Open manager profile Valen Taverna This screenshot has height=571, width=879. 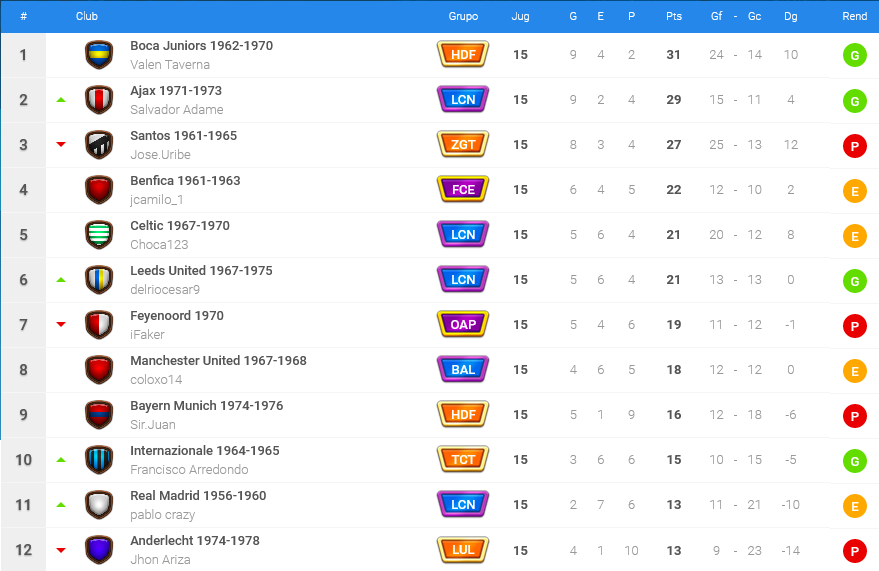pos(170,64)
